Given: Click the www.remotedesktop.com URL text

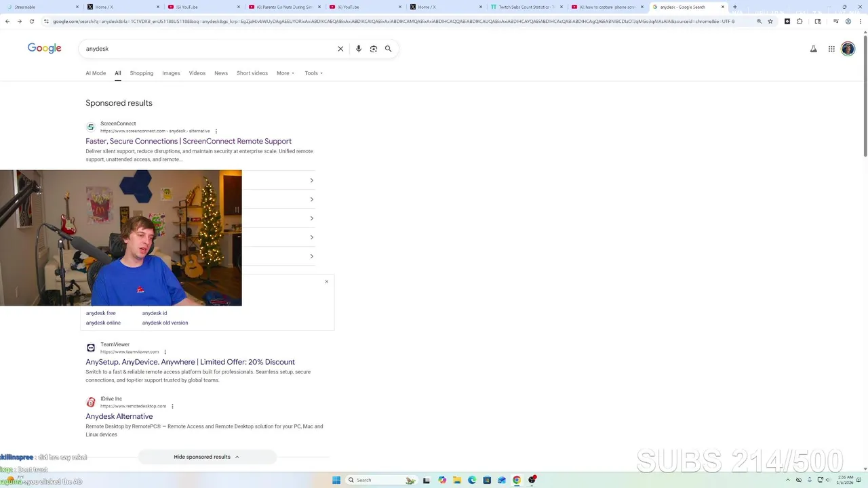Looking at the screenshot, I should 133,406.
